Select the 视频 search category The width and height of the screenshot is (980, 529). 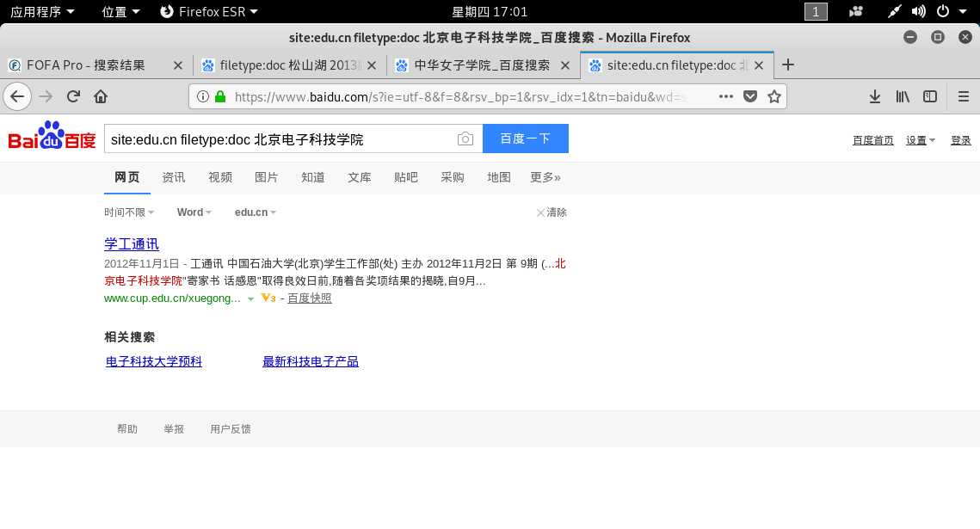click(x=220, y=177)
